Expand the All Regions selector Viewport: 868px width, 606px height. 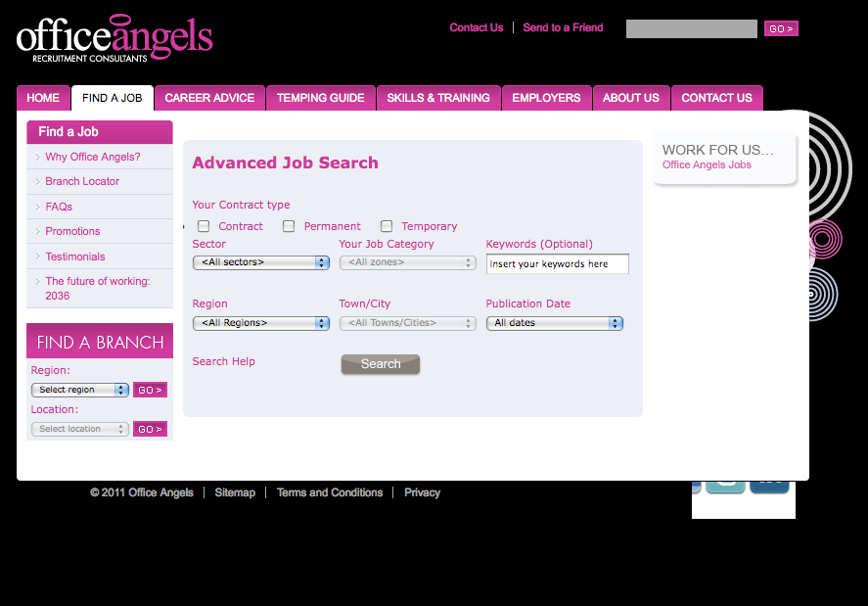point(260,322)
